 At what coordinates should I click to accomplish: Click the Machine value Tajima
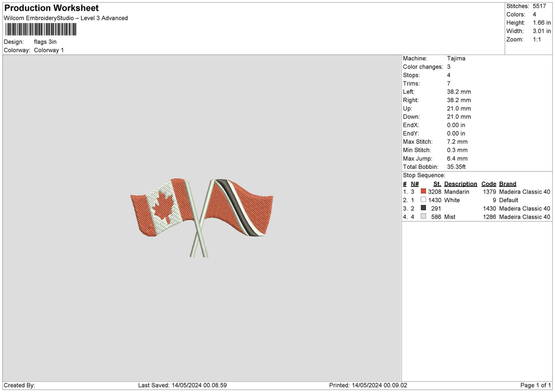coord(456,58)
